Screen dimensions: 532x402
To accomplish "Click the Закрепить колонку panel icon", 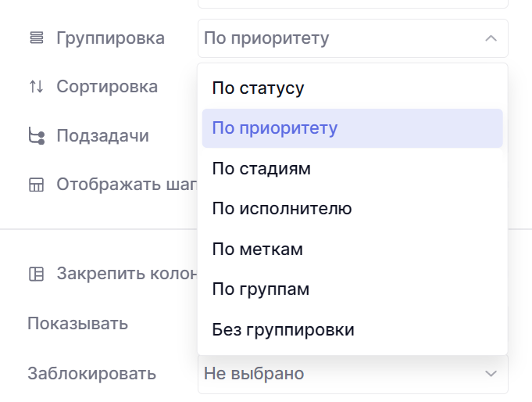I will [36, 275].
